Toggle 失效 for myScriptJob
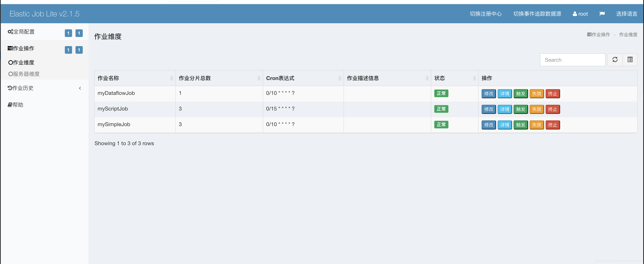This screenshot has height=264, width=644. click(x=536, y=109)
